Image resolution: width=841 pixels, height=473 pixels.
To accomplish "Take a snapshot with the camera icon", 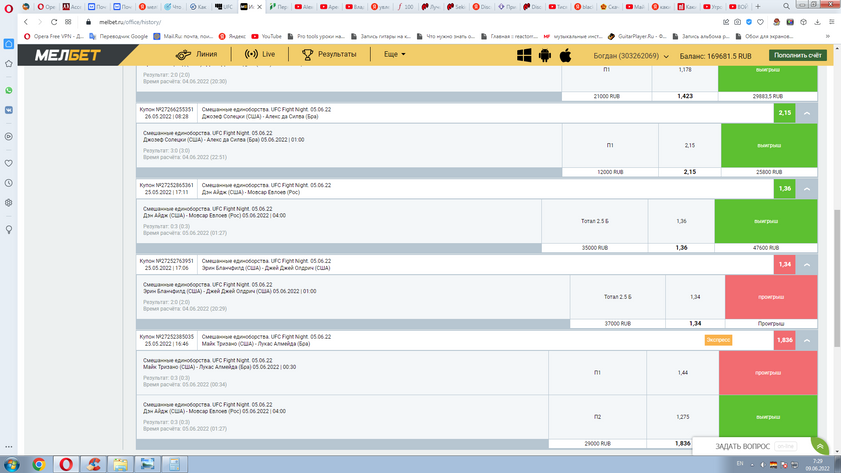I will (x=737, y=22).
